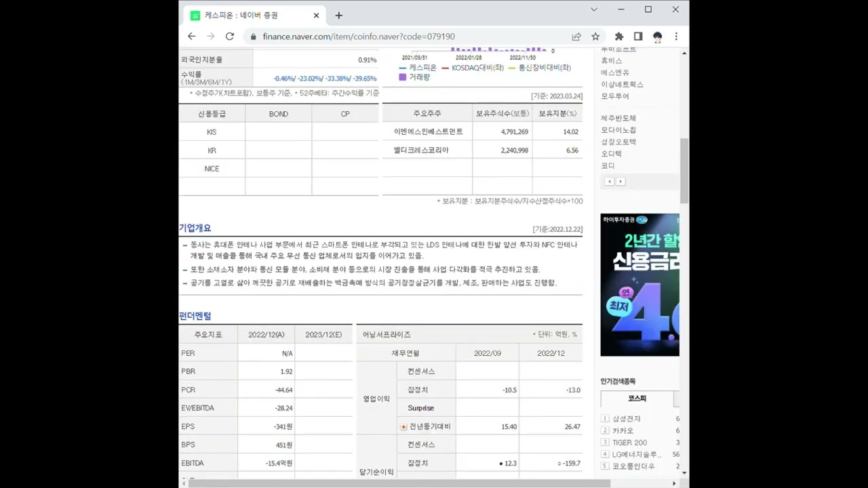868x488 pixels.
Task: Open the 오디텍 stock link
Action: pos(611,154)
